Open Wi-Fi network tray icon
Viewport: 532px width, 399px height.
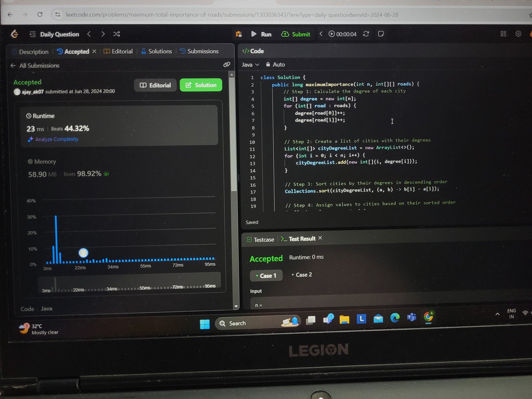click(x=525, y=313)
